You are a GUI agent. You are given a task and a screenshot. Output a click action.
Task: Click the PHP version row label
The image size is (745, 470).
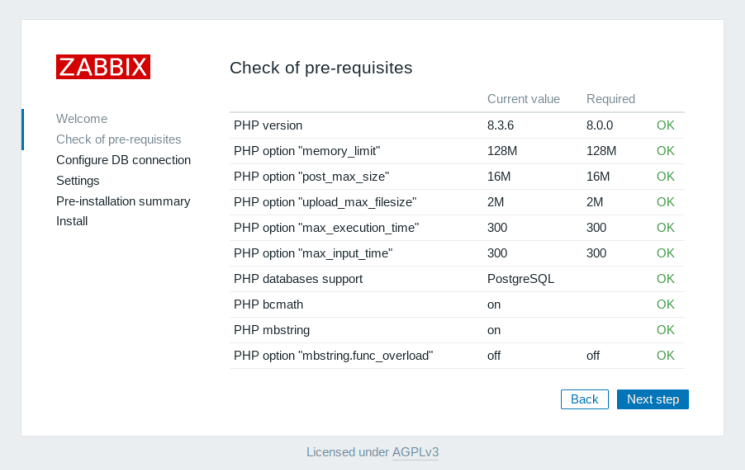pyautogui.click(x=268, y=125)
